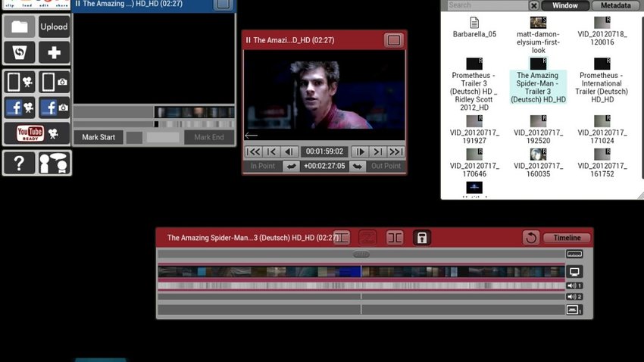Select phone video export icon
This screenshot has width=644, height=362.
(19, 82)
